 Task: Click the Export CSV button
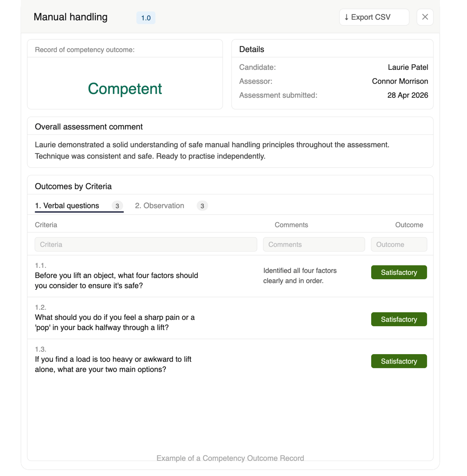pos(374,17)
